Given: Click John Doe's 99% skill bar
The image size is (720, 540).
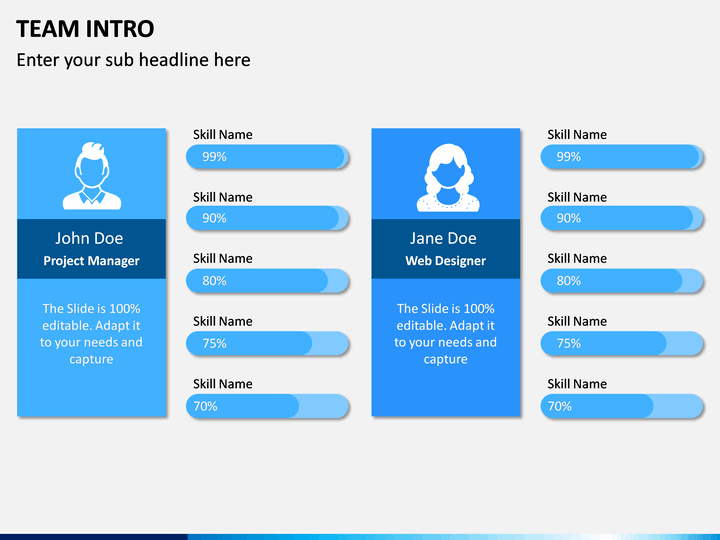Looking at the screenshot, I should (x=267, y=157).
